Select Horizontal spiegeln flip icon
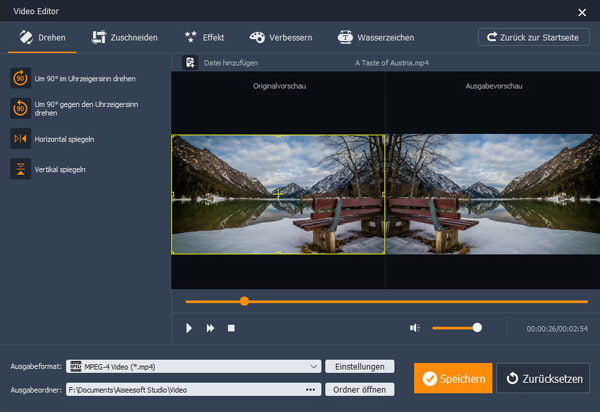The image size is (600, 412). [20, 139]
